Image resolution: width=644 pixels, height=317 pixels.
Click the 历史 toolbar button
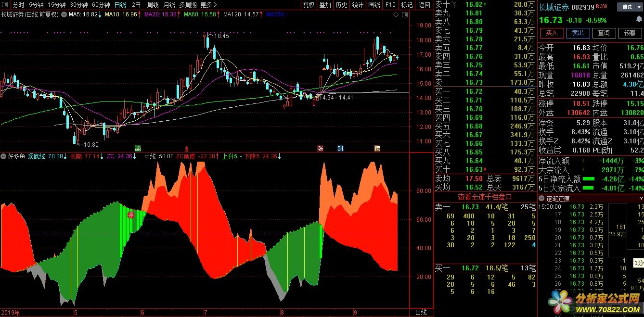click(341, 5)
